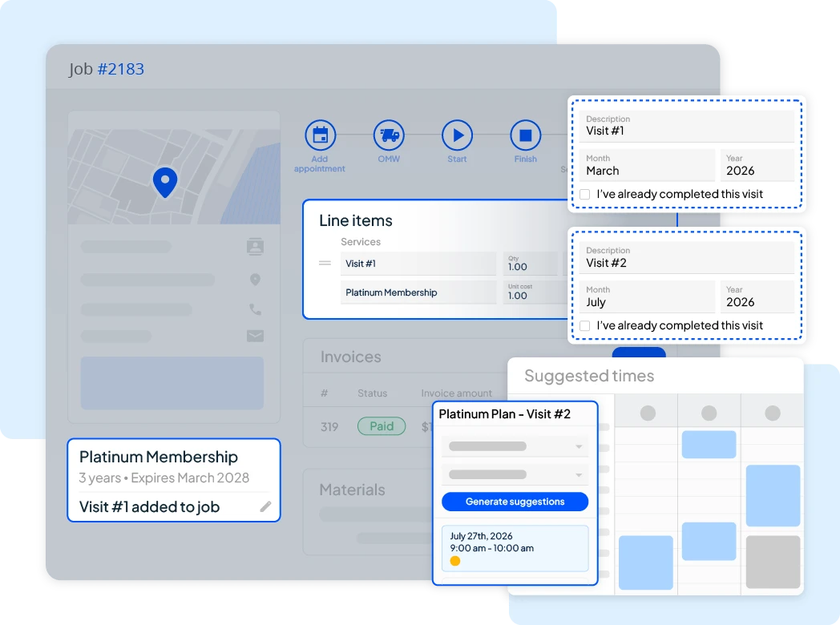Click the Generate suggestions button
This screenshot has height=625, width=840.
515,502
